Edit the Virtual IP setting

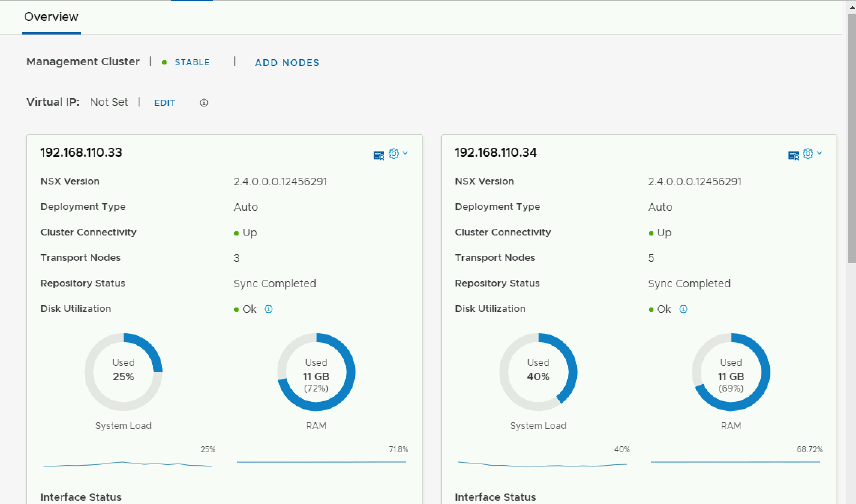click(x=165, y=103)
